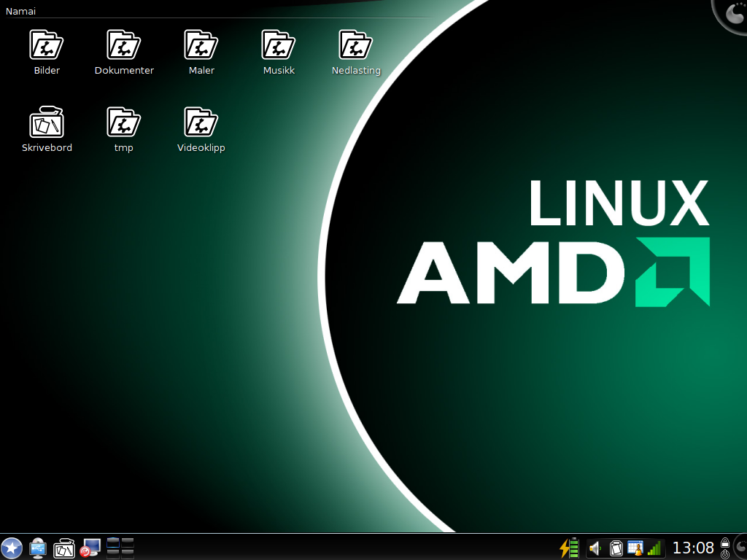This screenshot has height=560, width=747.
Task: Open the calendar reminder bell tray icon
Action: (x=635, y=548)
